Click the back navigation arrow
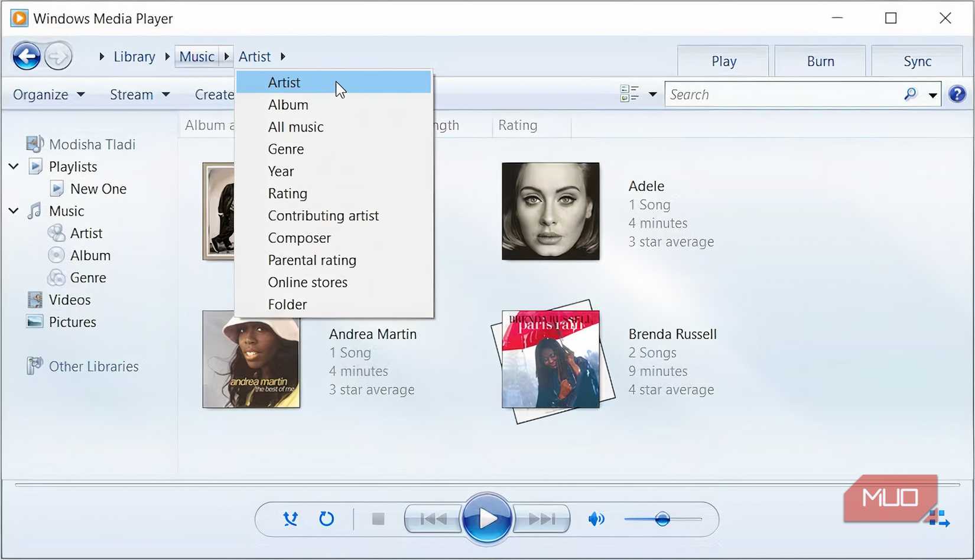This screenshot has width=975, height=560. click(26, 56)
